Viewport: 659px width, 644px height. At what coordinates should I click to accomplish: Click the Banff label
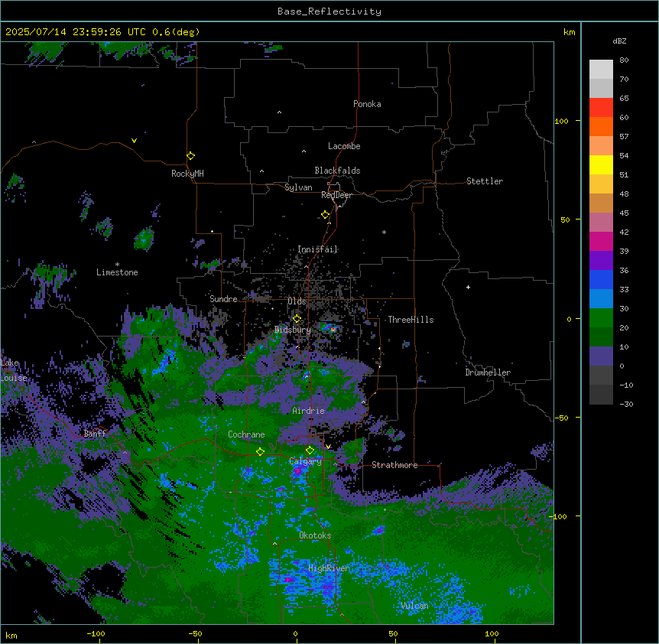click(x=95, y=434)
